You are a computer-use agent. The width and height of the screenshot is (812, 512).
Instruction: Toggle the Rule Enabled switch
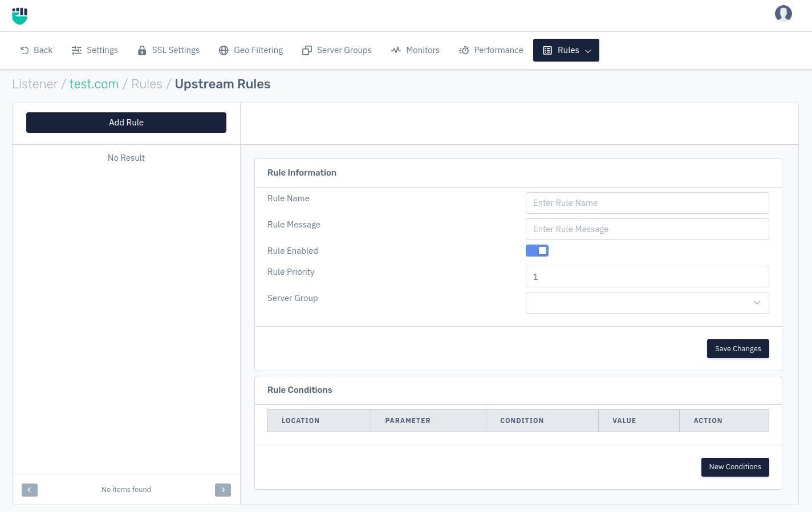[x=537, y=251]
